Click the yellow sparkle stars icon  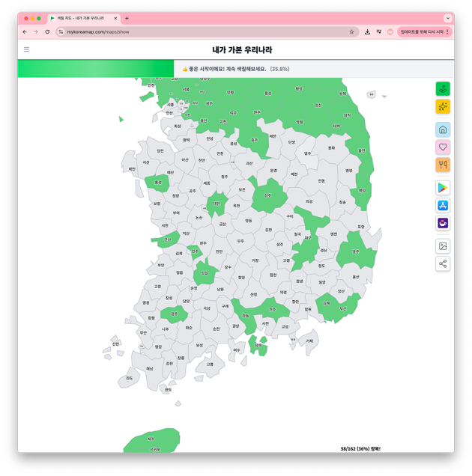pyautogui.click(x=443, y=106)
